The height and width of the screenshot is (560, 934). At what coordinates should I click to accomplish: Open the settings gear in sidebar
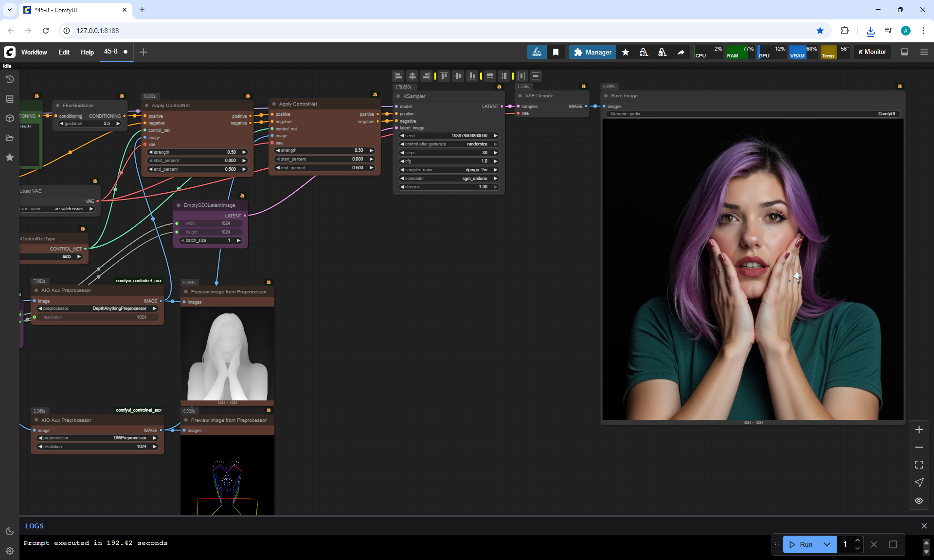pos(9,551)
